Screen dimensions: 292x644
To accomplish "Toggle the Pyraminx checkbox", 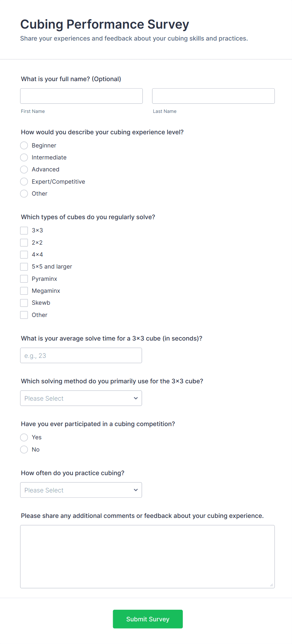I will 24,279.
